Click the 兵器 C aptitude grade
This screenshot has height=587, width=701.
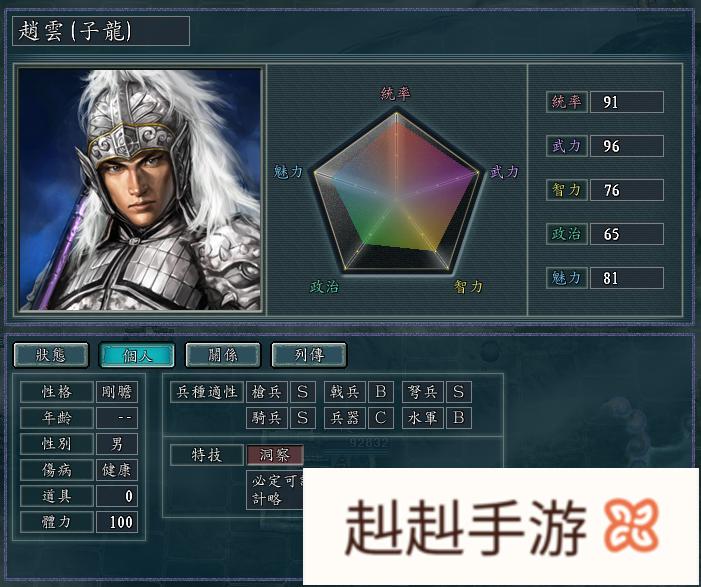click(x=381, y=418)
